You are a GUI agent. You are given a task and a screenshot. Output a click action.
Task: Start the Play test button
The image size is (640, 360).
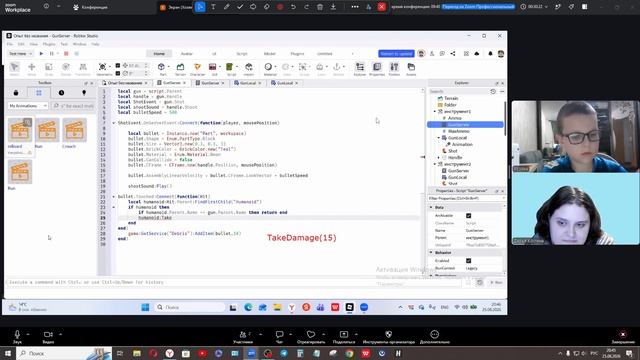tap(41, 53)
